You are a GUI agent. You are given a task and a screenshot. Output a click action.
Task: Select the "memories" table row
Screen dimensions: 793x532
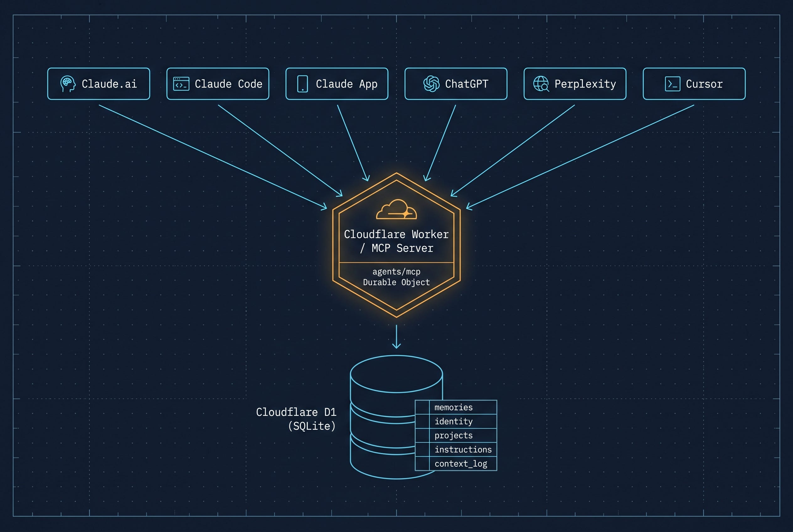(x=456, y=407)
